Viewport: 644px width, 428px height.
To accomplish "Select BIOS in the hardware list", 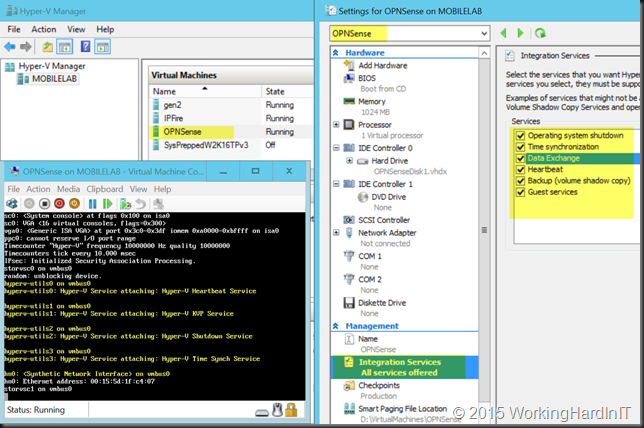I will click(366, 78).
